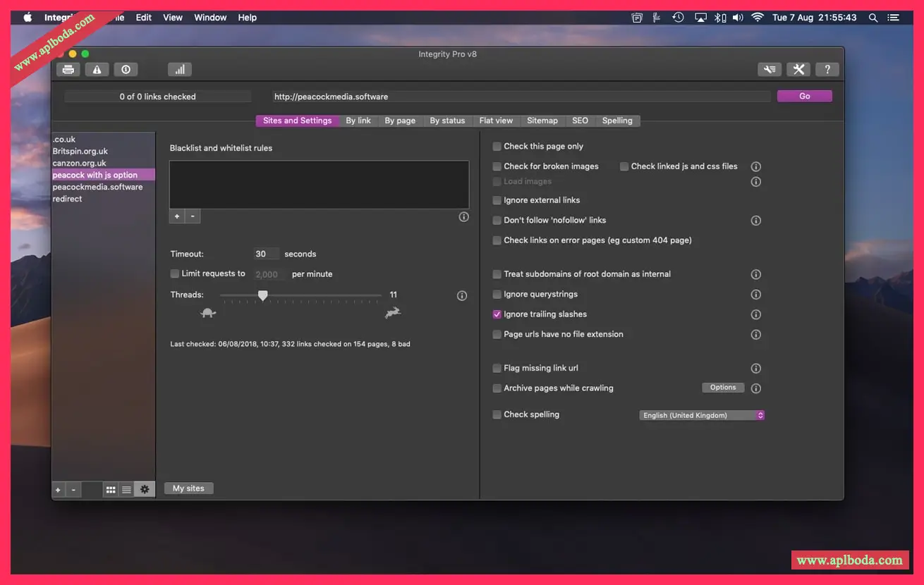Remove a blacklist rule with the minus button
Screen dimensions: 924x585
(193, 216)
